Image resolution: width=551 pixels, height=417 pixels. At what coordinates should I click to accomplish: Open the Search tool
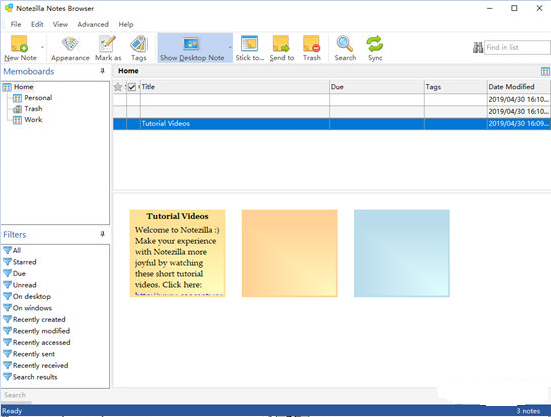(345, 48)
